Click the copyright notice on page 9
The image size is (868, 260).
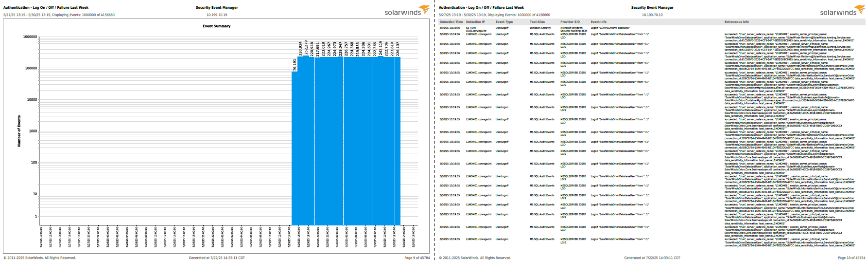40,258
